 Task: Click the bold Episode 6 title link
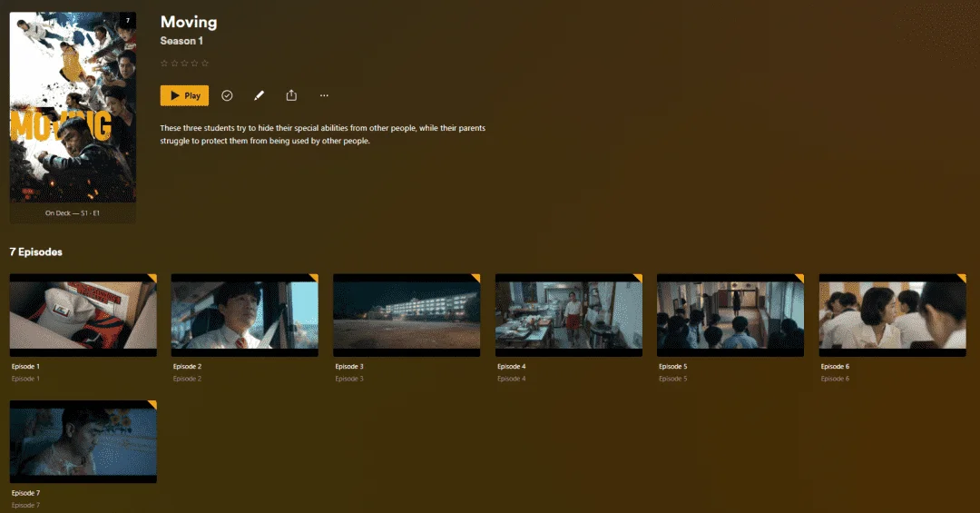pyautogui.click(x=835, y=367)
